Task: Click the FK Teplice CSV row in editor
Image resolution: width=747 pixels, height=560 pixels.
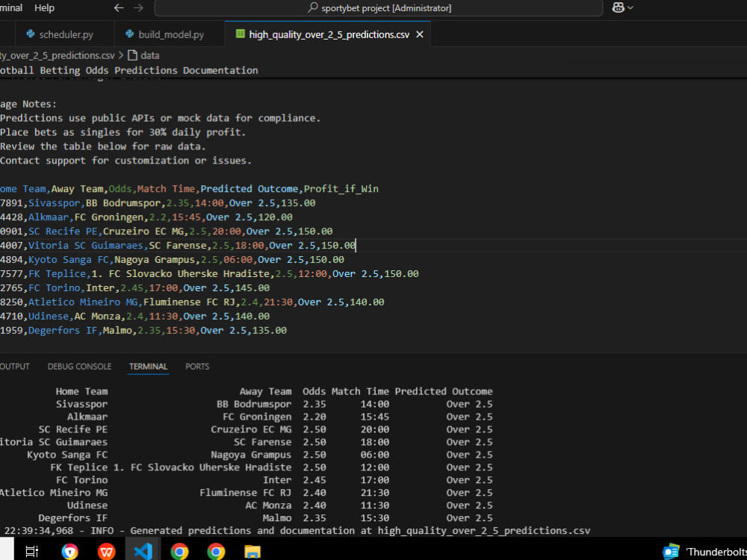Action: pos(209,274)
